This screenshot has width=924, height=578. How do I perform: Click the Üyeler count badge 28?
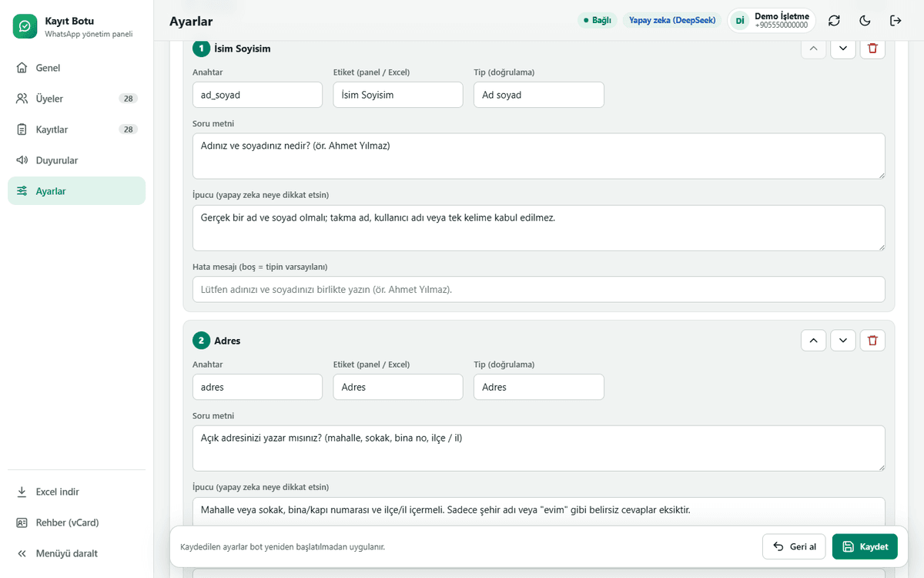click(129, 99)
